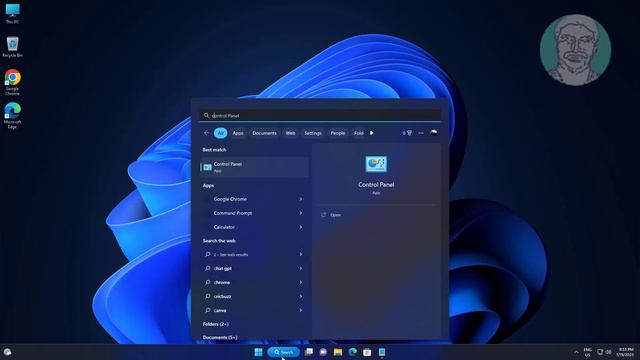
Task: Open the last pinned taskbar app
Action: point(382,352)
